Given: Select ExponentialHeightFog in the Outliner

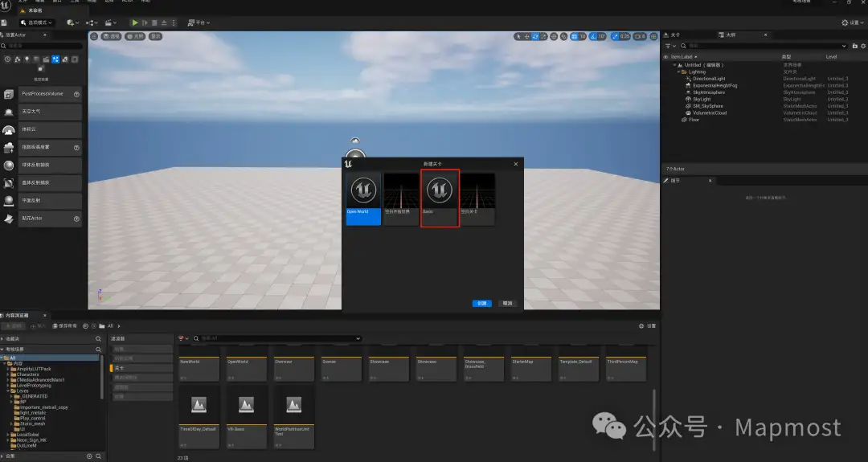Looking at the screenshot, I should (714, 86).
